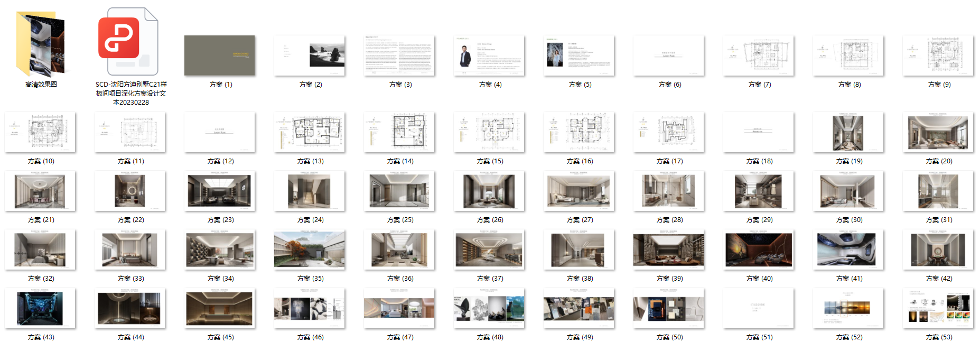Click the 方案 (23) garage render thumbnail
980x351 pixels.
219,191
